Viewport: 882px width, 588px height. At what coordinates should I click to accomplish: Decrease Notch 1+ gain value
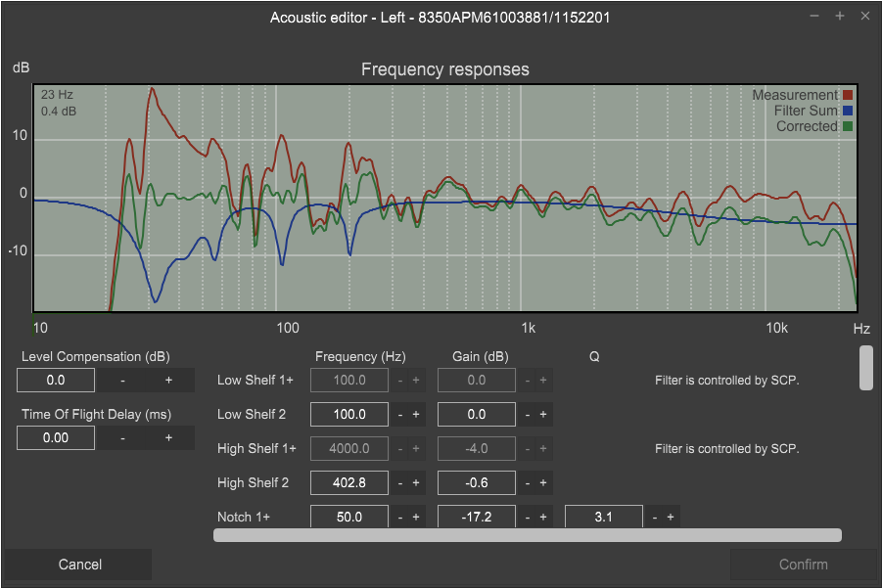point(527,517)
